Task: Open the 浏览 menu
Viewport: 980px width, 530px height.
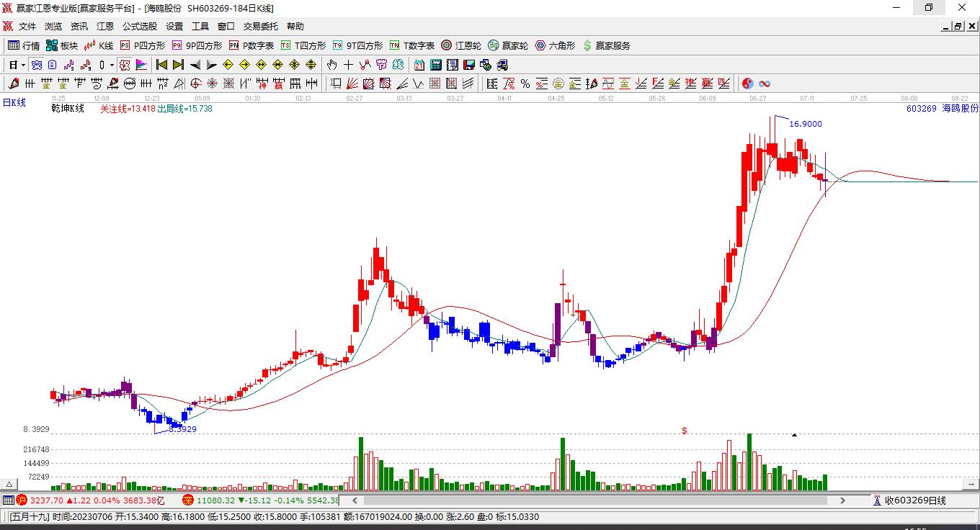Action: click(53, 26)
